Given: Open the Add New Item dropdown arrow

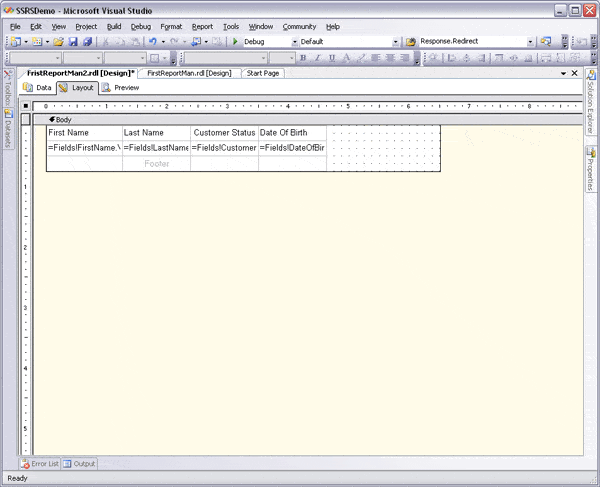Looking at the screenshot, I should (47, 42).
